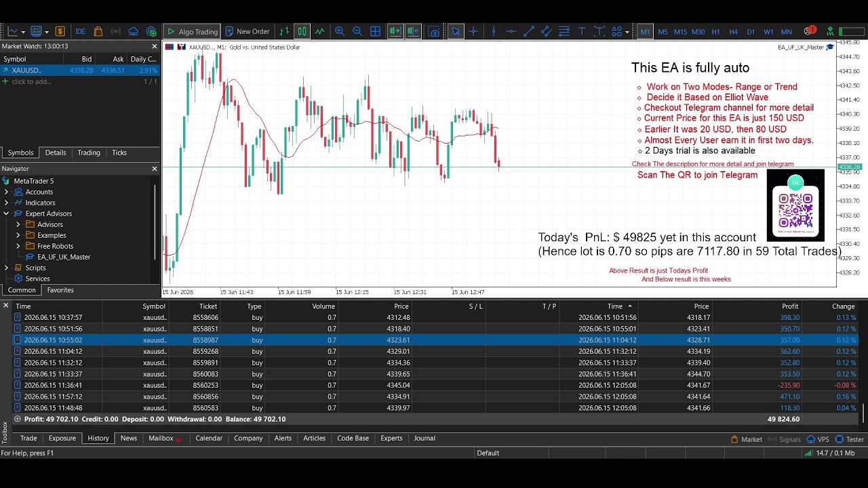Switch to Ticks tab in Market Watch
This screenshot has height=488, width=868.
point(119,152)
